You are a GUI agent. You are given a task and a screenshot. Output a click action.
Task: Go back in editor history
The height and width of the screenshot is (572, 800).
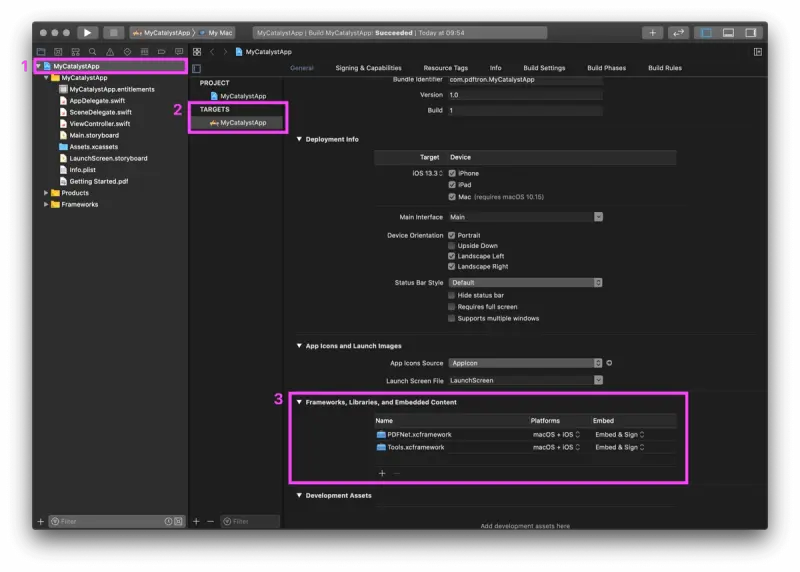212,52
